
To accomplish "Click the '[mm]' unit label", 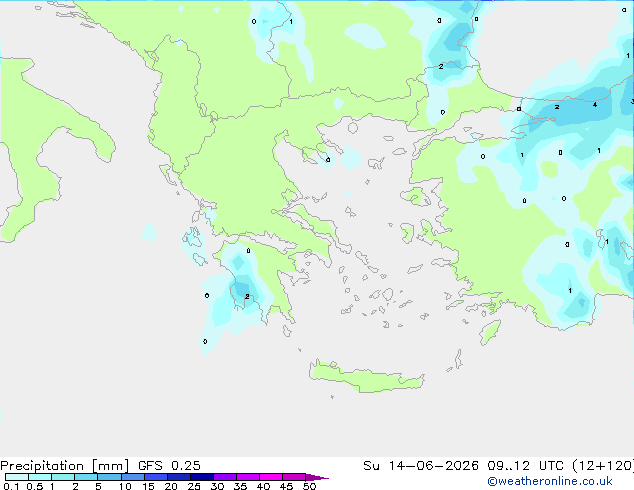I will pos(110,466).
